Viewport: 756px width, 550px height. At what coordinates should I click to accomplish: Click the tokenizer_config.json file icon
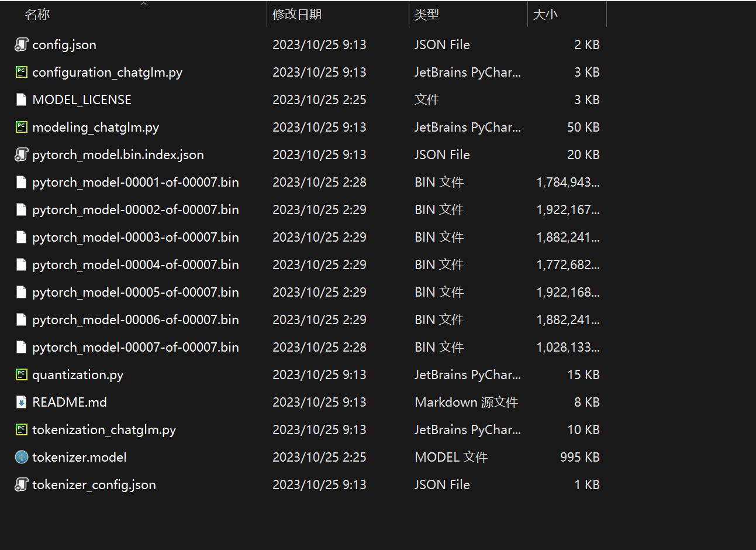(22, 484)
